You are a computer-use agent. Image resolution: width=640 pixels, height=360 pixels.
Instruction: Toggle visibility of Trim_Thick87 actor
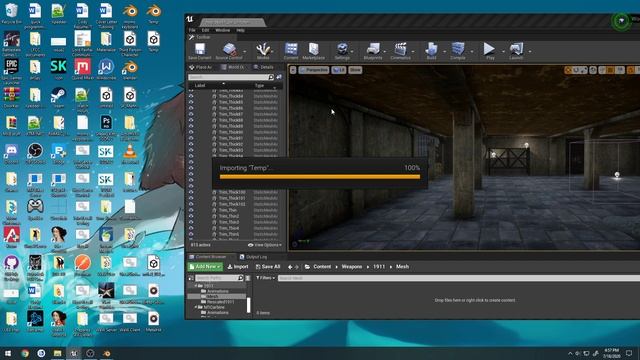pos(191,114)
